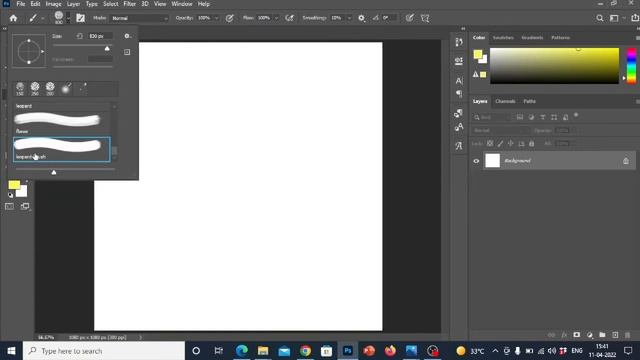Click the brush angle value field
The width and height of the screenshot is (640, 360).
(x=388, y=18)
